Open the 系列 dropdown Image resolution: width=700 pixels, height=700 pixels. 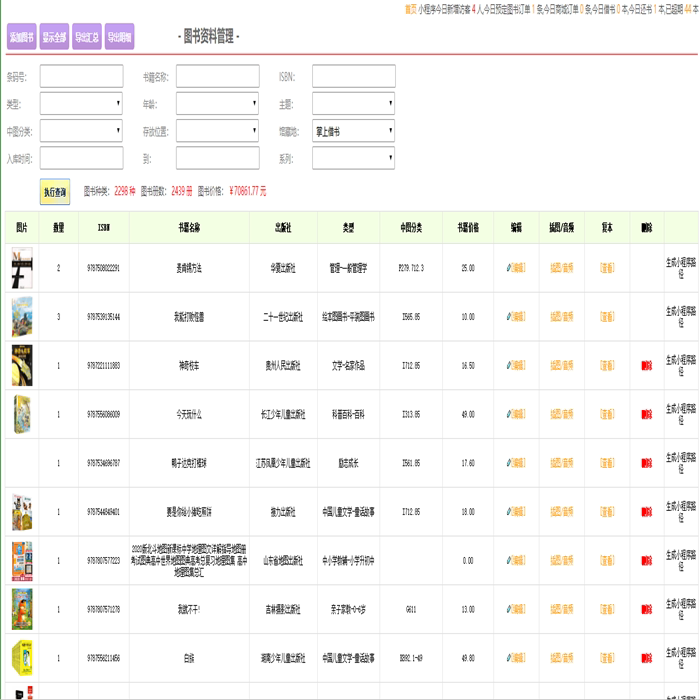tap(354, 158)
